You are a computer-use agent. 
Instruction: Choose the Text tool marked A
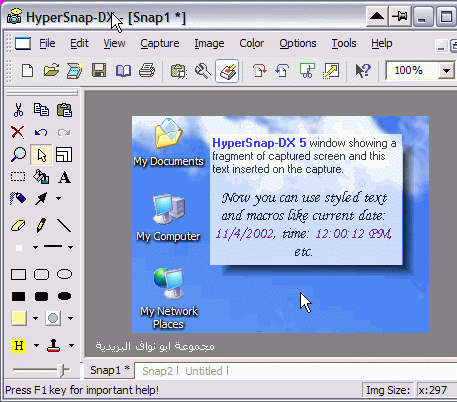click(x=65, y=177)
